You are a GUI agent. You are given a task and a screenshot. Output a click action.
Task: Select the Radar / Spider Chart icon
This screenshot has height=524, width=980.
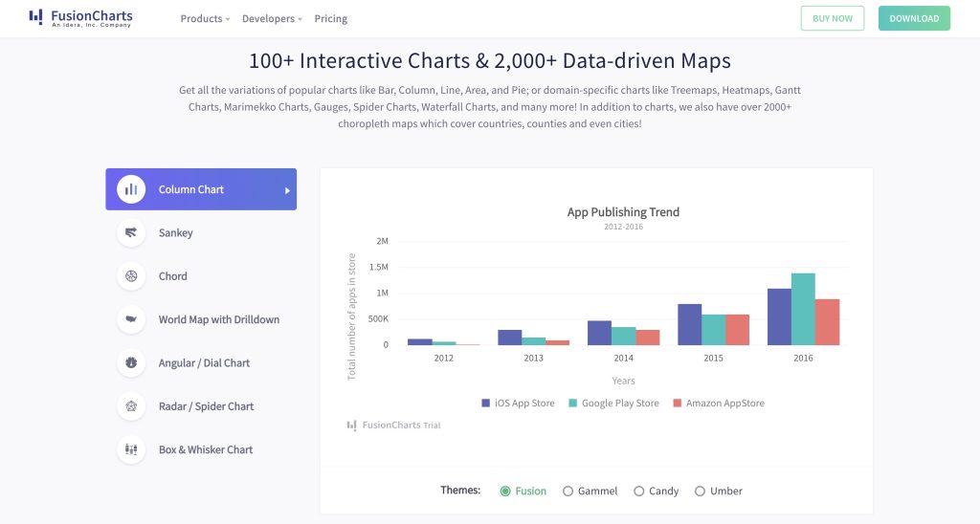131,406
